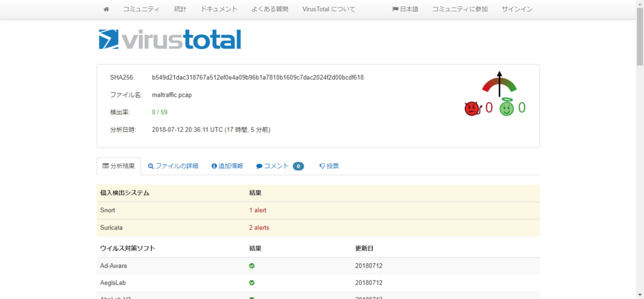Click detection ratio 0 / 59
Screen dimensions: 644x299
coord(160,112)
